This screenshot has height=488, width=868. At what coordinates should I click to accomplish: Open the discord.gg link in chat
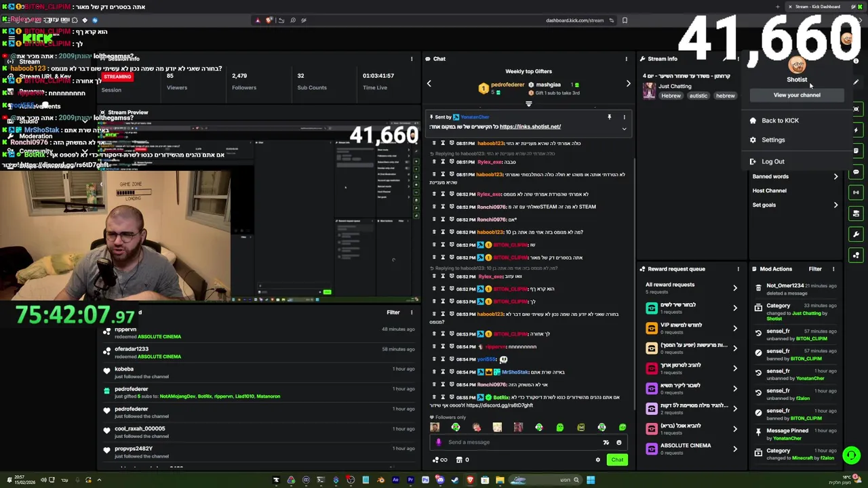[x=500, y=405]
